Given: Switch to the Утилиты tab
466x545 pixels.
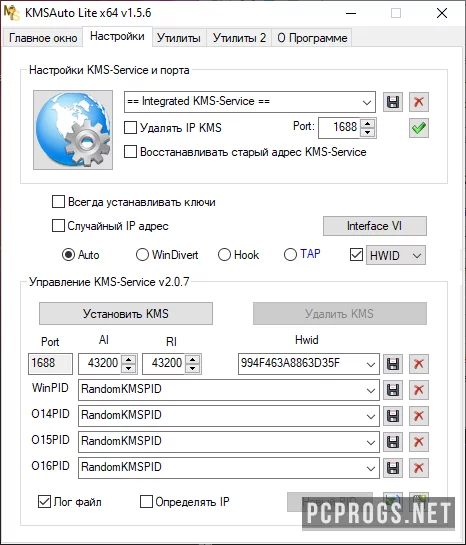Looking at the screenshot, I should click(x=179, y=38).
